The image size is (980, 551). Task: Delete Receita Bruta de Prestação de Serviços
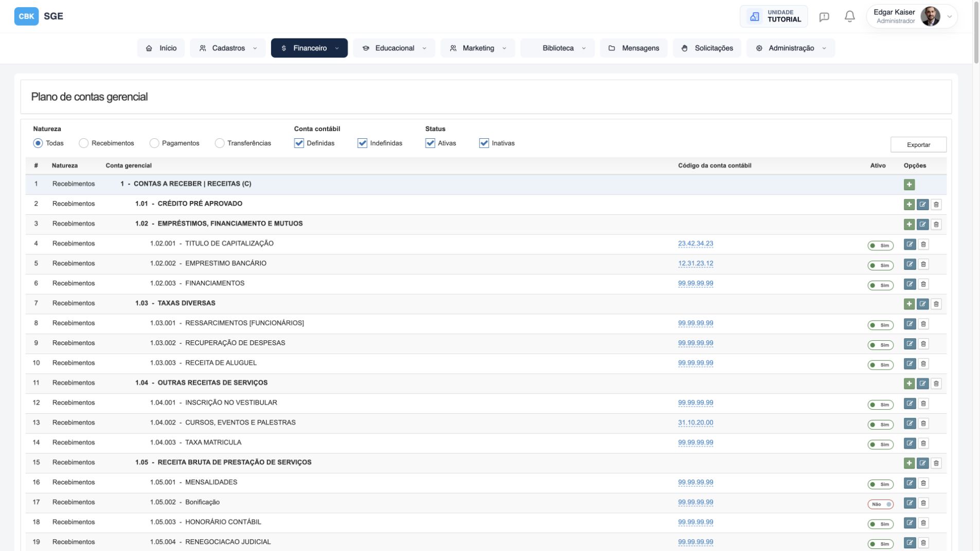(936, 463)
